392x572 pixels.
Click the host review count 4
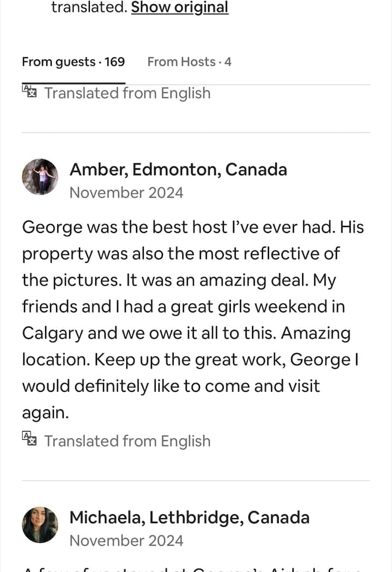coord(228,62)
